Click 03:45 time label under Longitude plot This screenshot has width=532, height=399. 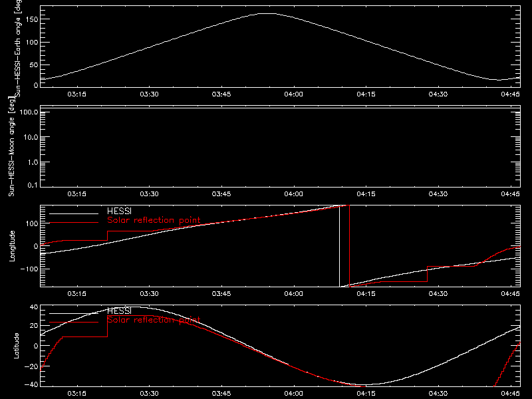click(x=221, y=294)
